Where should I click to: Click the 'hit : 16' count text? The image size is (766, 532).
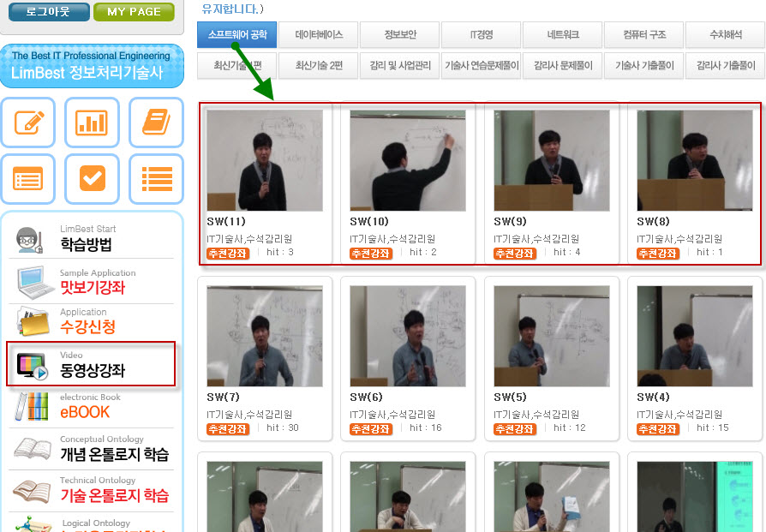pos(426,428)
